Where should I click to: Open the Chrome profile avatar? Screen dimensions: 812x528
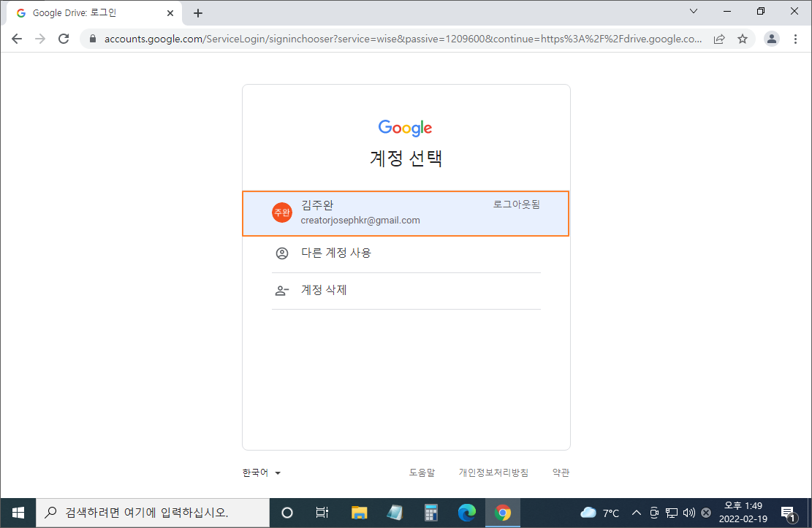click(x=772, y=39)
